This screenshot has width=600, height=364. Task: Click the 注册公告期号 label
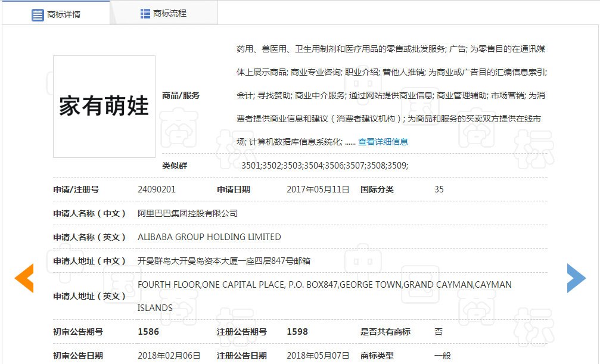(x=242, y=332)
